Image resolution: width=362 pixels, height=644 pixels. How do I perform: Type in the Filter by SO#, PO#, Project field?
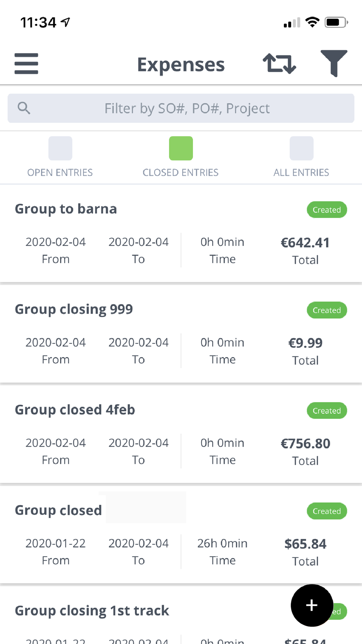click(187, 108)
